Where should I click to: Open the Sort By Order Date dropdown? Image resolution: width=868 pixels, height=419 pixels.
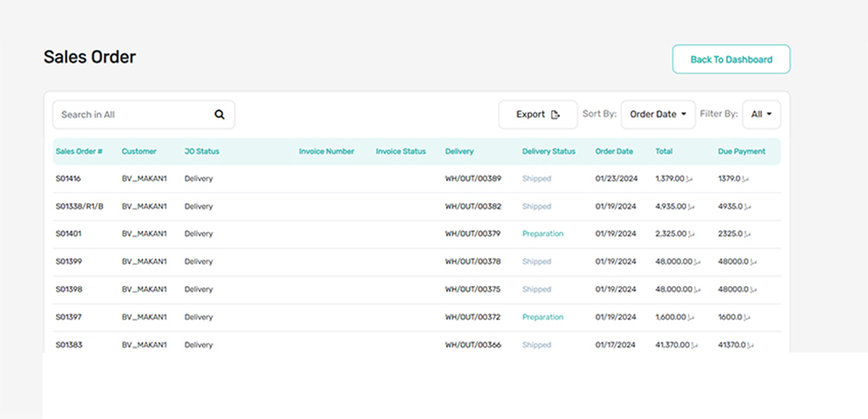tap(658, 114)
